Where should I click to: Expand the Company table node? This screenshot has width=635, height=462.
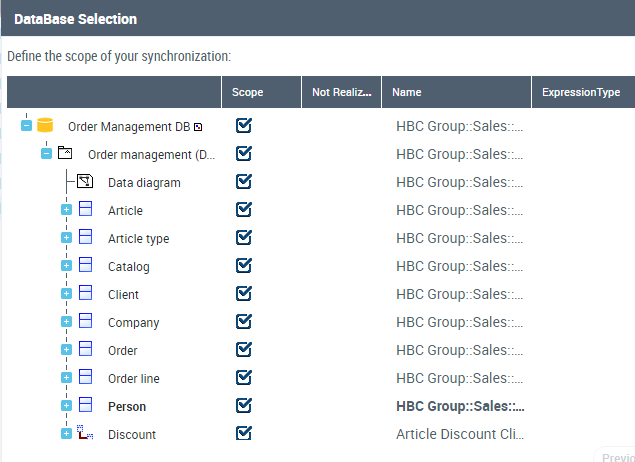67,322
